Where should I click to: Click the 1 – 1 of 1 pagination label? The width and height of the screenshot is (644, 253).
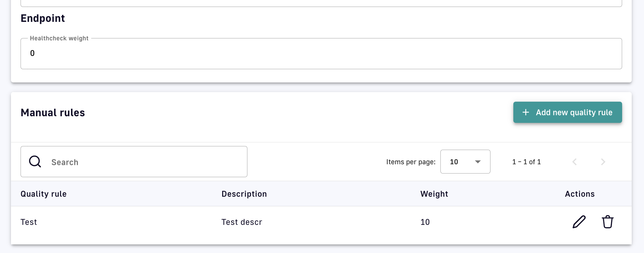coord(526,162)
